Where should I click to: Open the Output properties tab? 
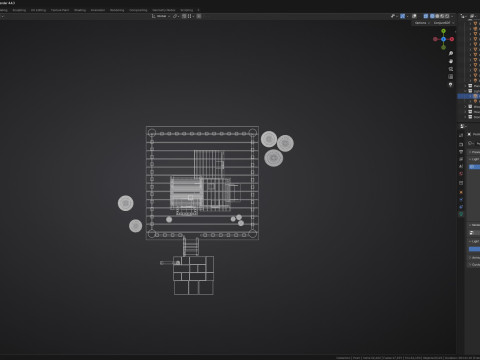coord(461,152)
